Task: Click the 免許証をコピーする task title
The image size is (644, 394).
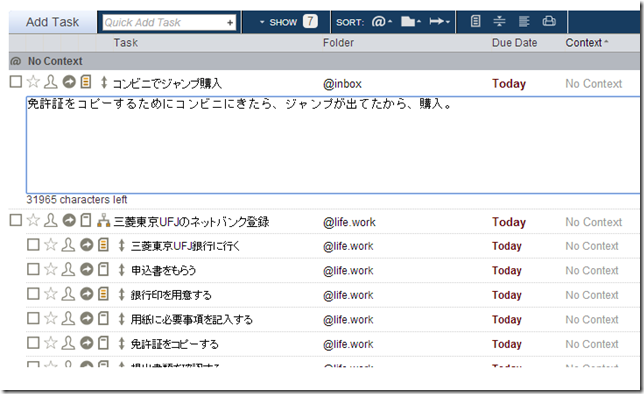Action: coord(175,344)
